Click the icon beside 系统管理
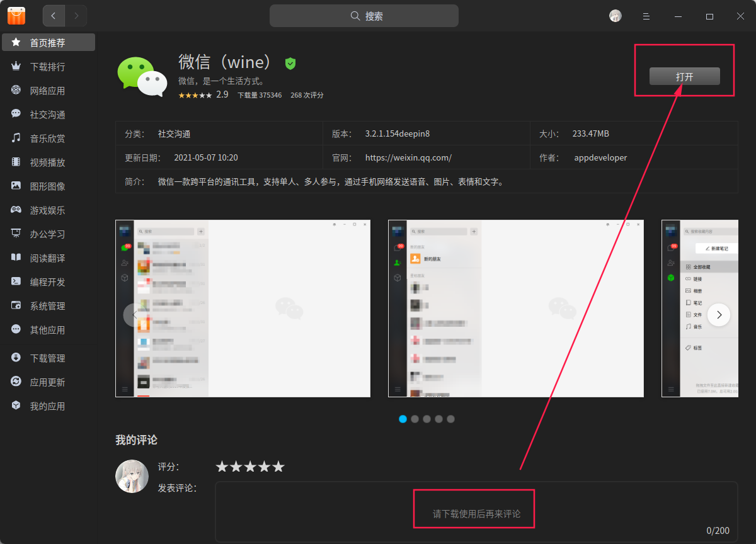Image resolution: width=756 pixels, height=544 pixels. (16, 305)
